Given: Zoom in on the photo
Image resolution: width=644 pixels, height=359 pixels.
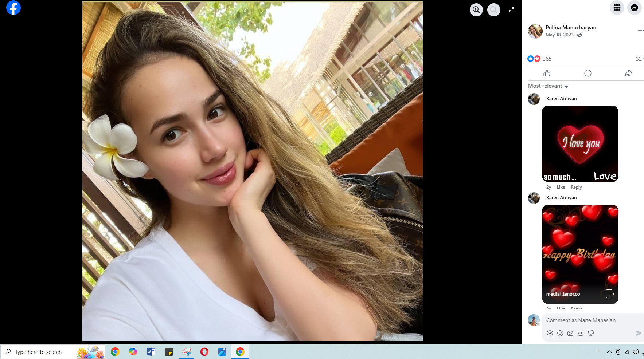Looking at the screenshot, I should (x=476, y=10).
